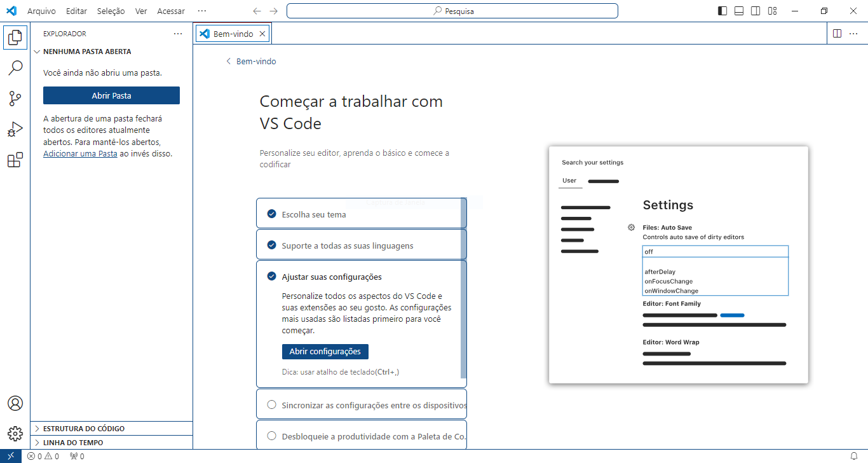Screen dimensions: 868x463
Task: Select the Bem-vindo editor tab
Action: (233, 34)
